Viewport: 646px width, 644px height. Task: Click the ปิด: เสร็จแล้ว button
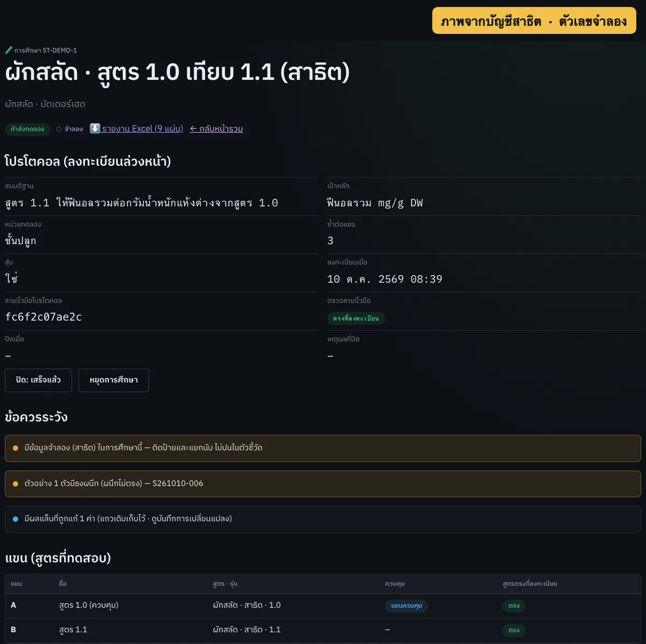click(x=38, y=380)
